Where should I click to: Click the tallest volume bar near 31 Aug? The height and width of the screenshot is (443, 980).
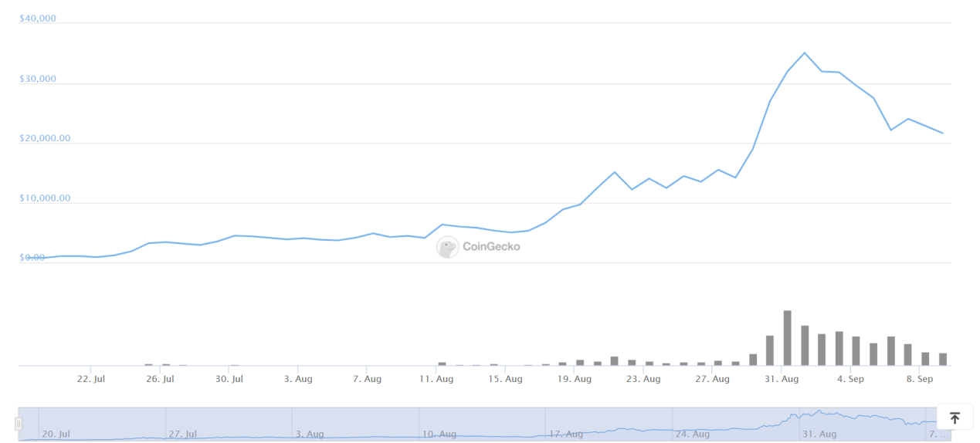coord(787,338)
